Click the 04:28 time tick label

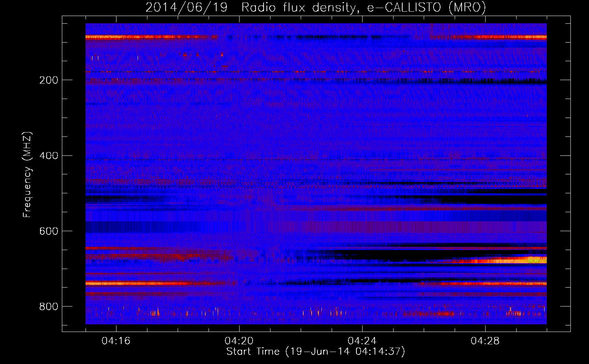point(485,341)
